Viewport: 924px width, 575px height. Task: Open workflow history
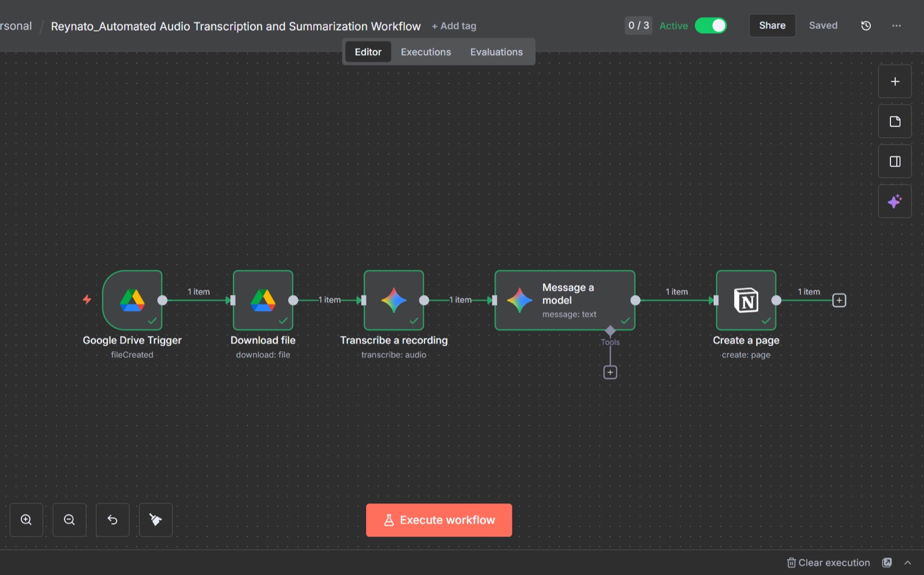(866, 25)
